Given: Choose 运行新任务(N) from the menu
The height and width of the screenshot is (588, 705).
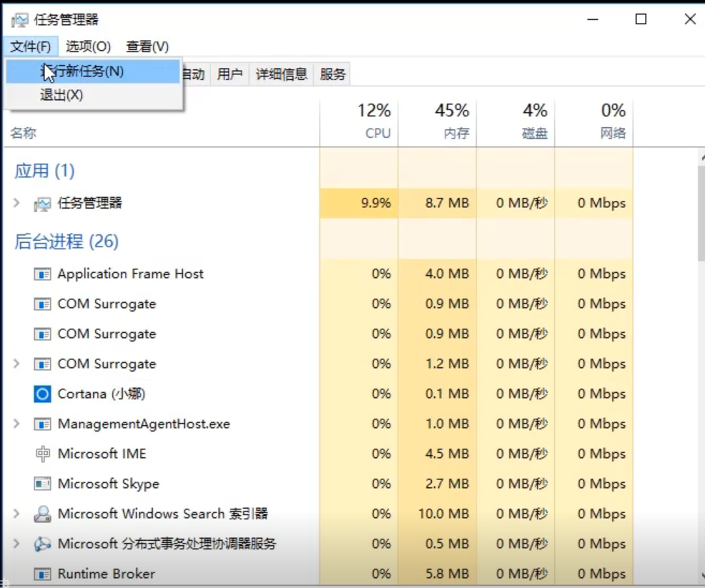Looking at the screenshot, I should 93,71.
